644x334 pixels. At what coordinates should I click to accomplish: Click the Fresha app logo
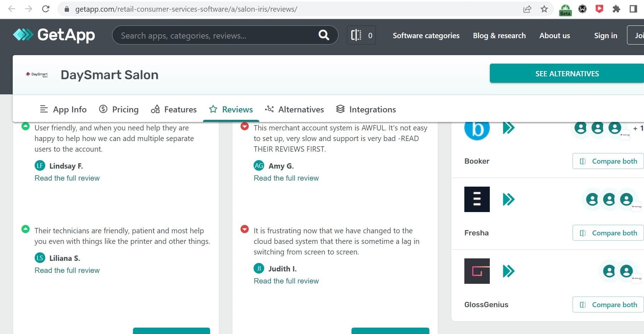[477, 199]
